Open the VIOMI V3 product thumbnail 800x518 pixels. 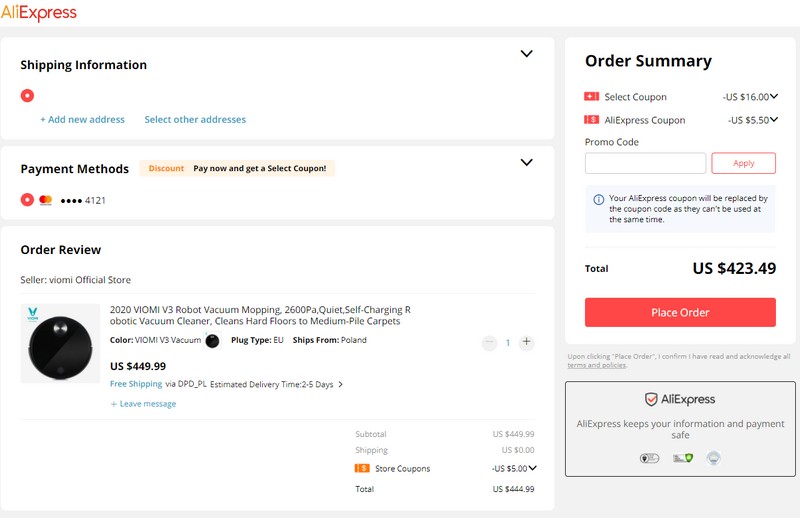pos(60,343)
